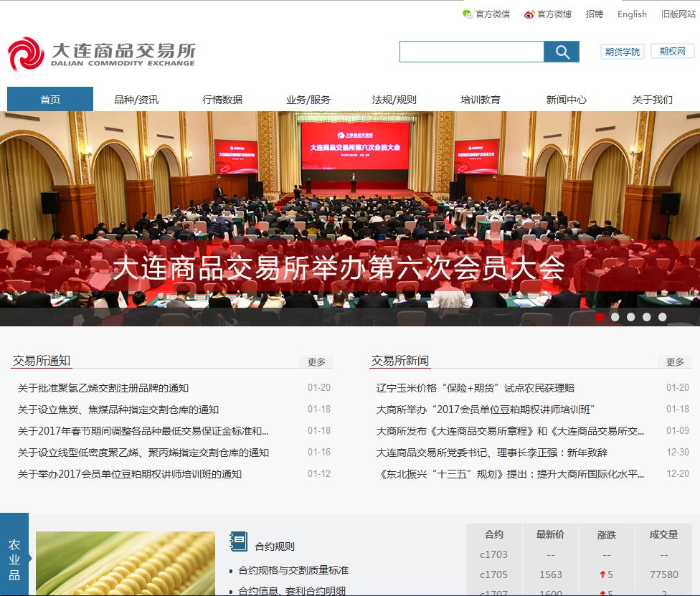Open 关于批准聚氯乙烯交割注册品牌的通知
Screen dimensions: 700x596
coord(103,388)
